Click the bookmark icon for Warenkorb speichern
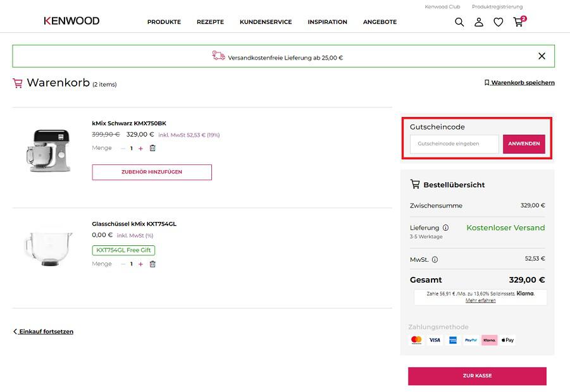 486,82
